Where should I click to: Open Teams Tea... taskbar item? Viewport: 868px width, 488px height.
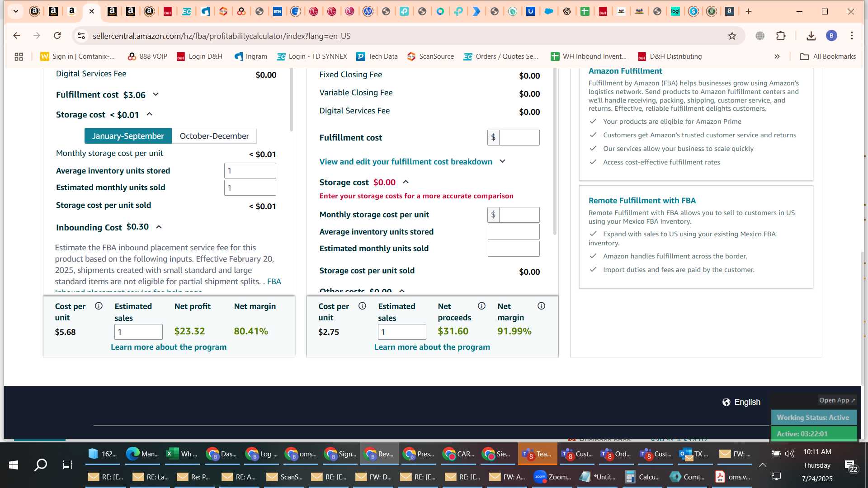click(x=538, y=454)
